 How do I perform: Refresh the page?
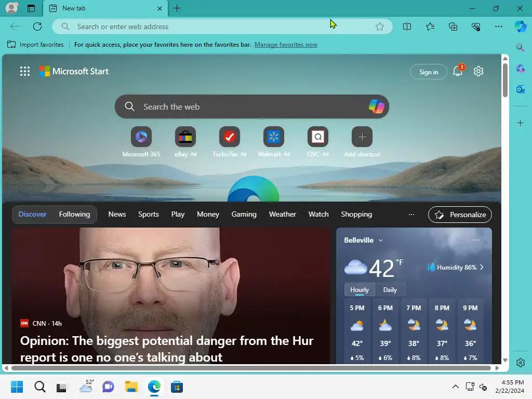37,26
